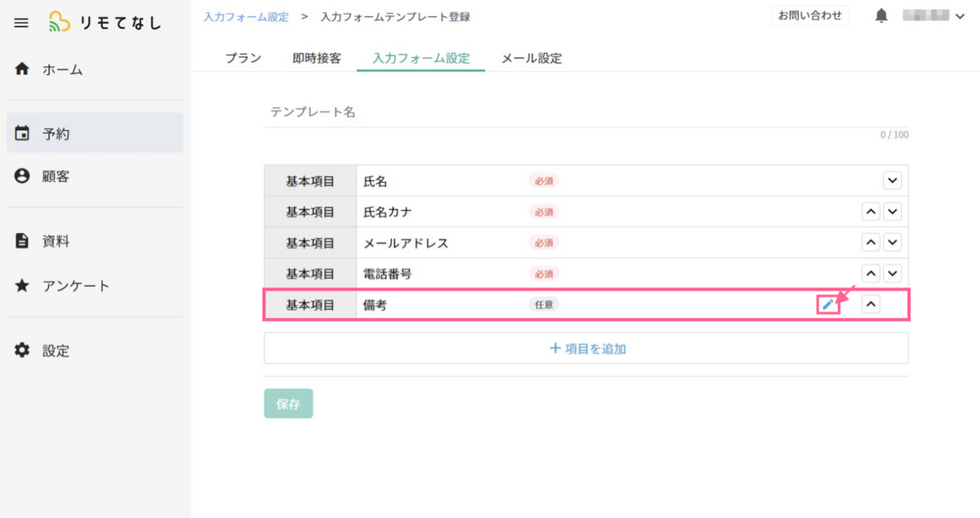The width and height of the screenshot is (980, 518).
Task: Move 電話番号 row up
Action: (870, 273)
